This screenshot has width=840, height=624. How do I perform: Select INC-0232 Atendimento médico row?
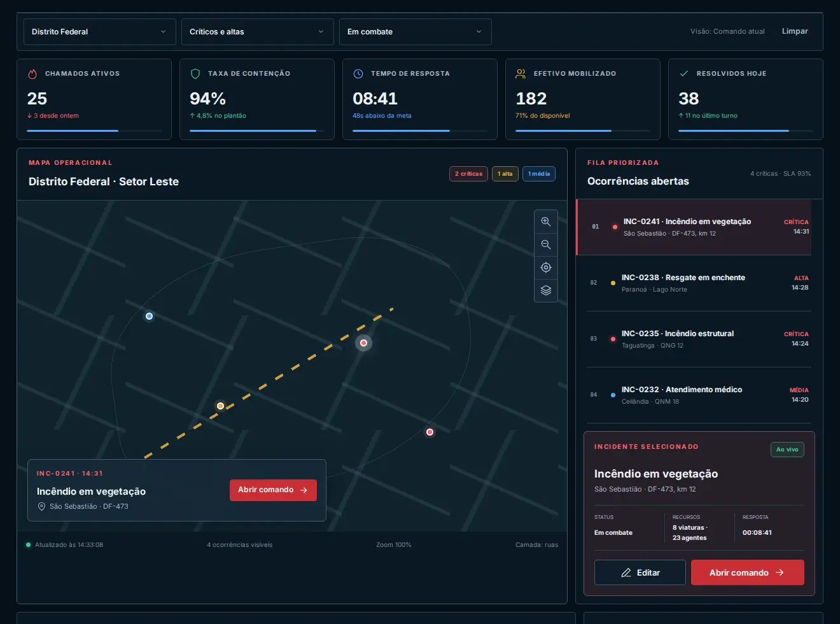[x=699, y=395]
